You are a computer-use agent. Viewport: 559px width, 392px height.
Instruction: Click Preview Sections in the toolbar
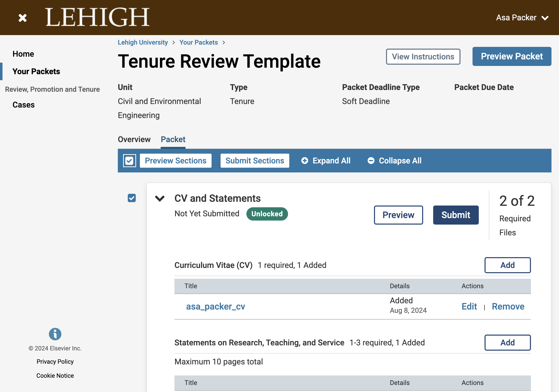pyautogui.click(x=176, y=161)
